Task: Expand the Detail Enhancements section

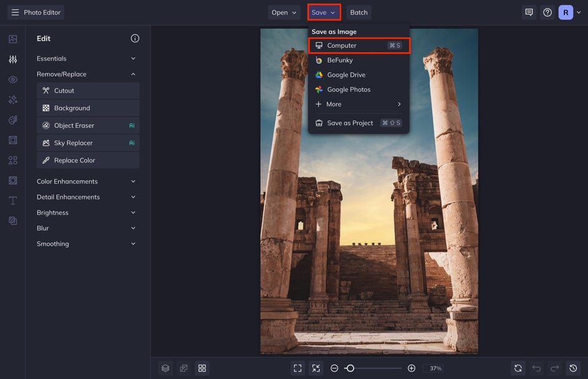Action: (88, 197)
